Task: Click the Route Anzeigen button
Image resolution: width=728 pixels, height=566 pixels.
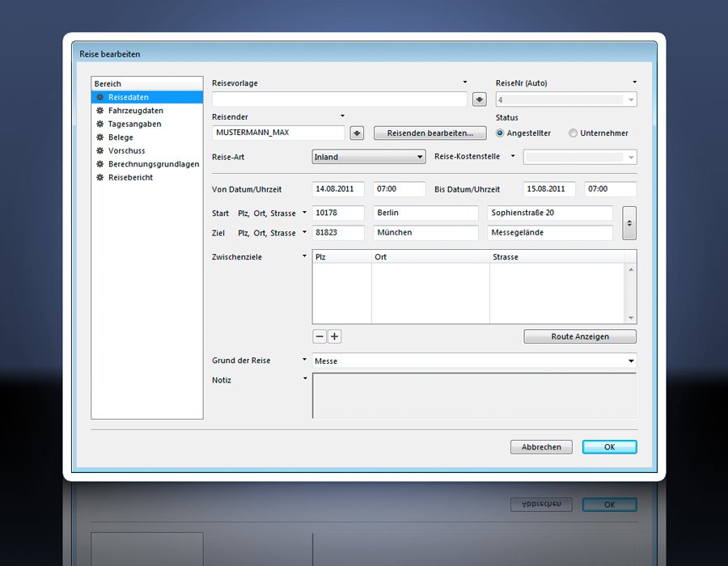Action: point(580,336)
